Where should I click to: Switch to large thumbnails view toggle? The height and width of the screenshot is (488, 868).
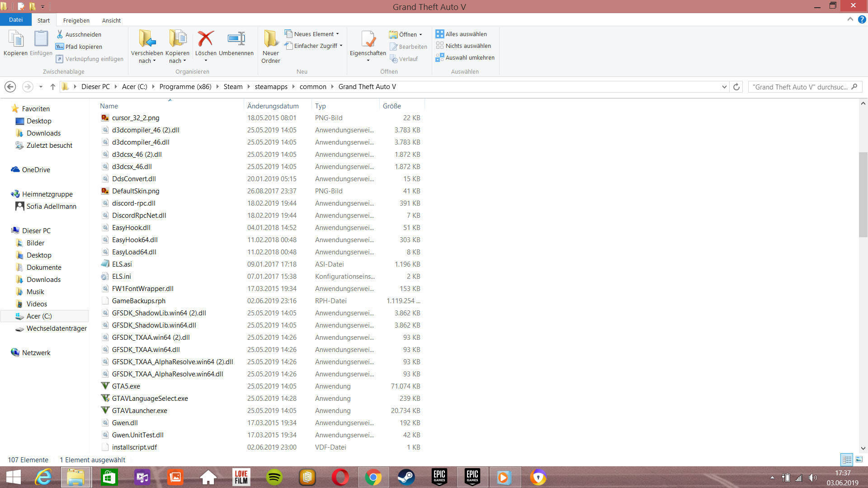859,460
